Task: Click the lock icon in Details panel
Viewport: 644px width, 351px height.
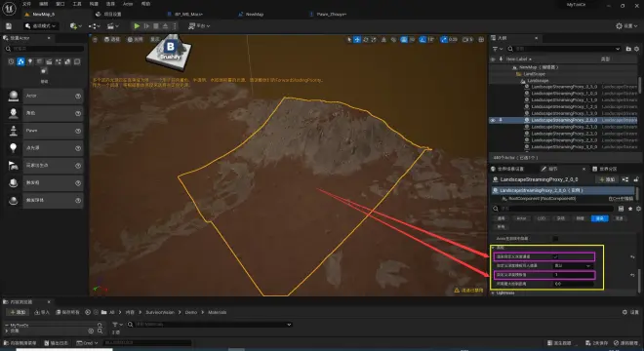Action: pyautogui.click(x=636, y=179)
